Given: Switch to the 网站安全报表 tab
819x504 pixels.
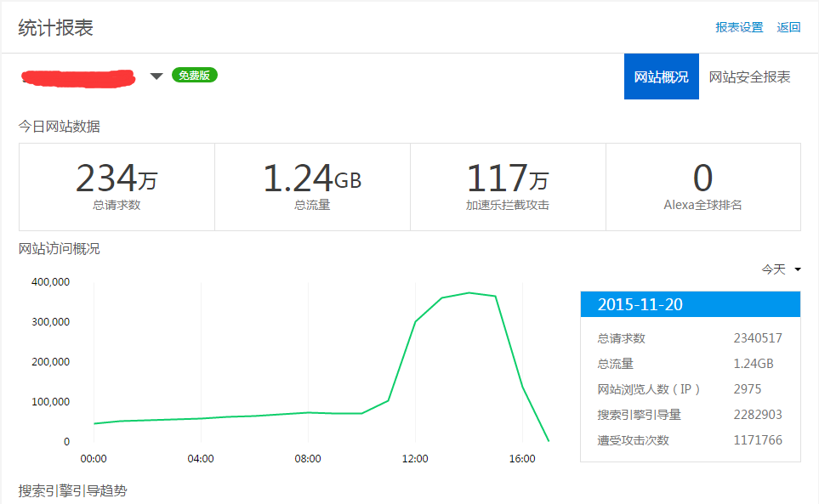Looking at the screenshot, I should [749, 76].
